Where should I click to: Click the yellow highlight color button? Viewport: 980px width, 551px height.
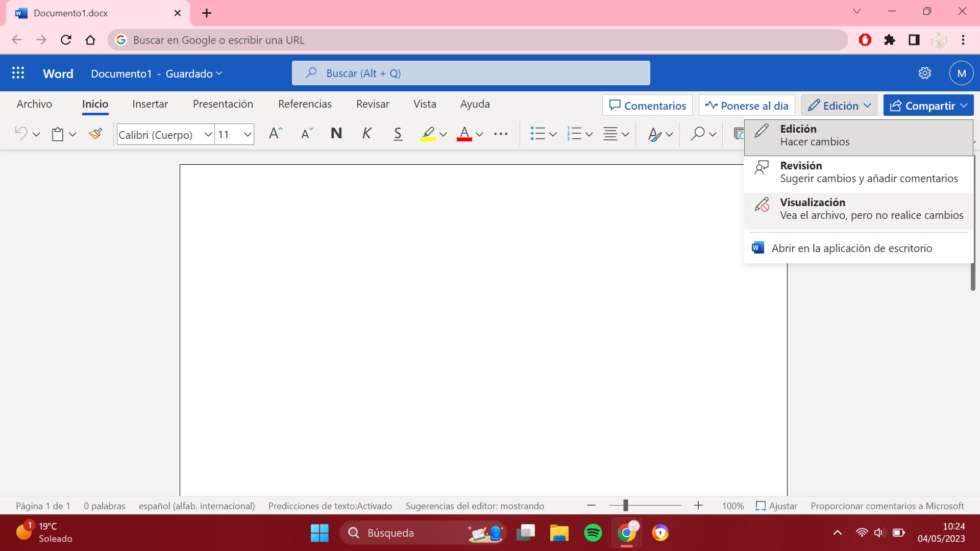pos(428,134)
